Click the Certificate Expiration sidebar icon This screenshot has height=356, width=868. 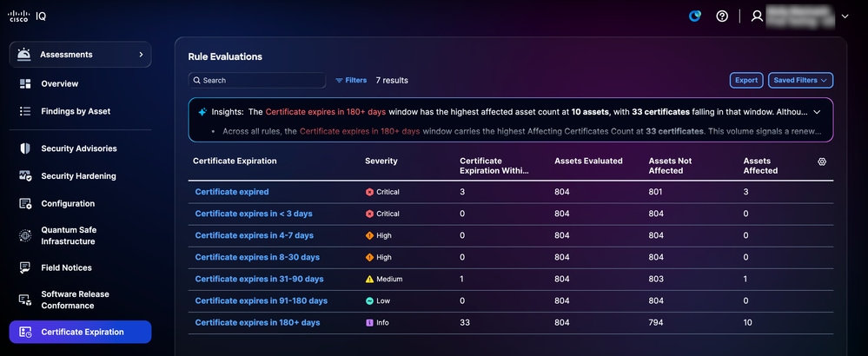coord(25,333)
